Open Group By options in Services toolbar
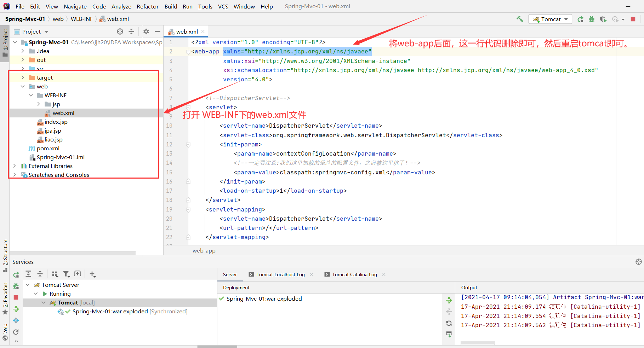Viewport: 644px width, 348px height. pos(55,274)
